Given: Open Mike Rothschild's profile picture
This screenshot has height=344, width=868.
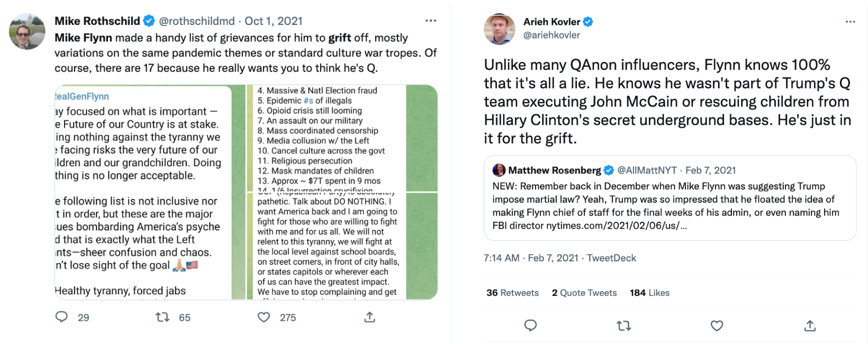Looking at the screenshot, I should [27, 31].
